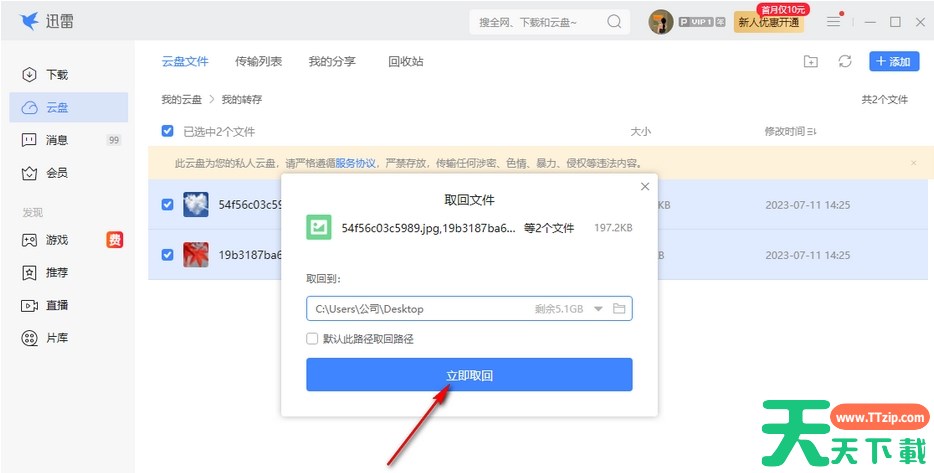Dismiss the yellow notice banner
This screenshot has width=934, height=473.
914,163
